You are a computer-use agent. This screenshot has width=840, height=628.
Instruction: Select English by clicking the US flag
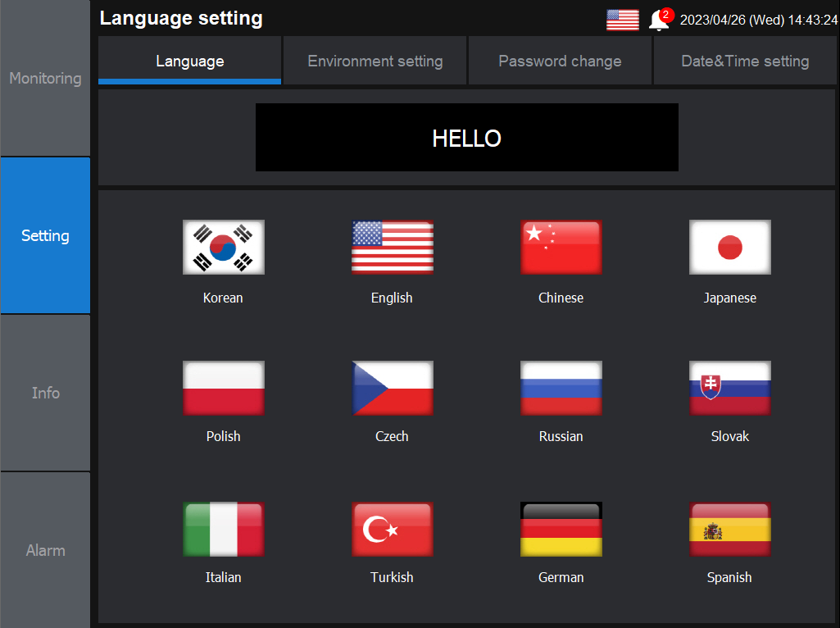pos(392,247)
